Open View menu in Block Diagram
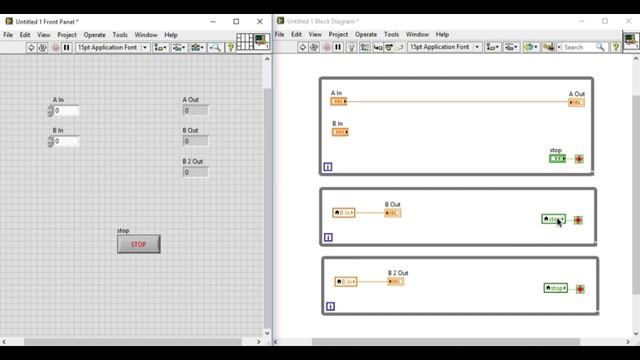Image resolution: width=640 pixels, height=360 pixels. point(315,35)
